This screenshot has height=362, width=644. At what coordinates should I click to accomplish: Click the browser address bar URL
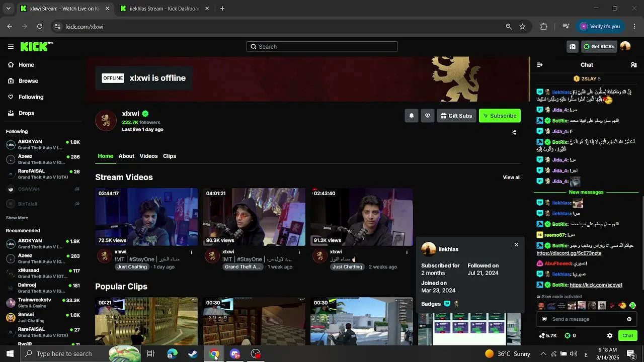(x=85, y=27)
